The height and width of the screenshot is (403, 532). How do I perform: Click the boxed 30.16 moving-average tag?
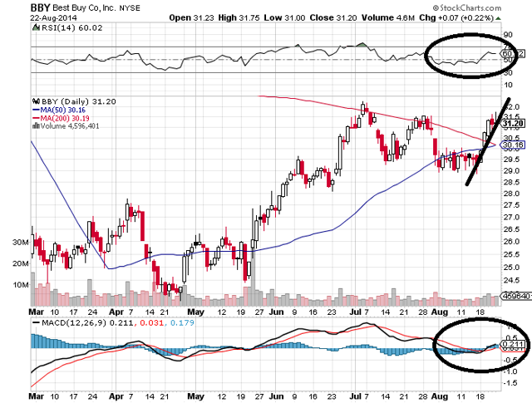(513, 145)
